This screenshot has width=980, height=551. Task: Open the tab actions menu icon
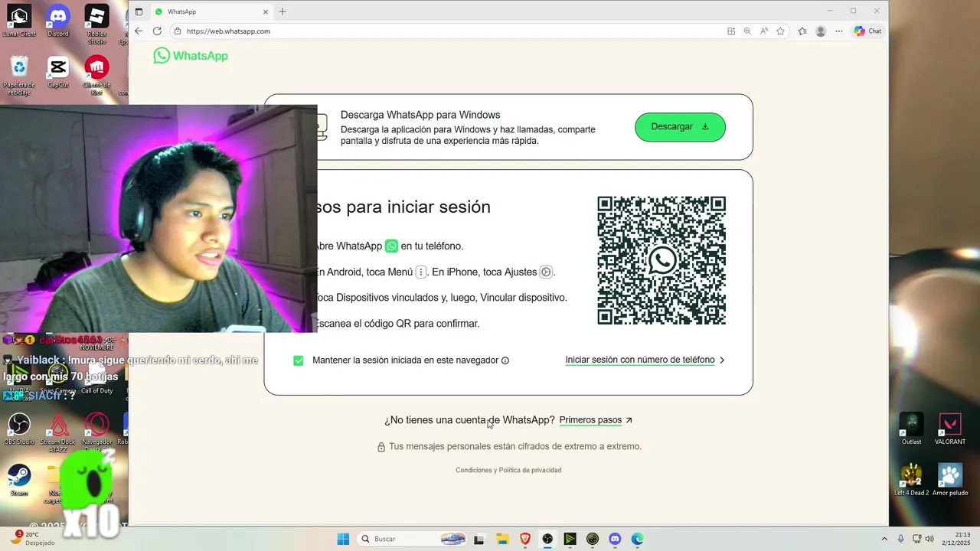[x=139, y=11]
